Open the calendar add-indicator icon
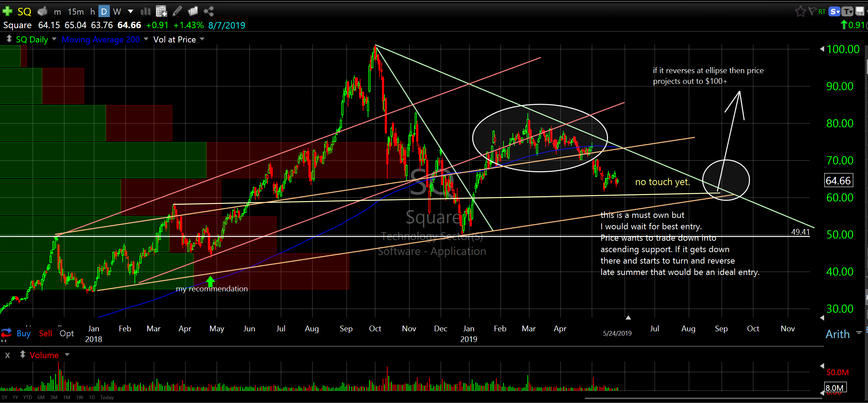This screenshot has width=868, height=403. tap(161, 11)
